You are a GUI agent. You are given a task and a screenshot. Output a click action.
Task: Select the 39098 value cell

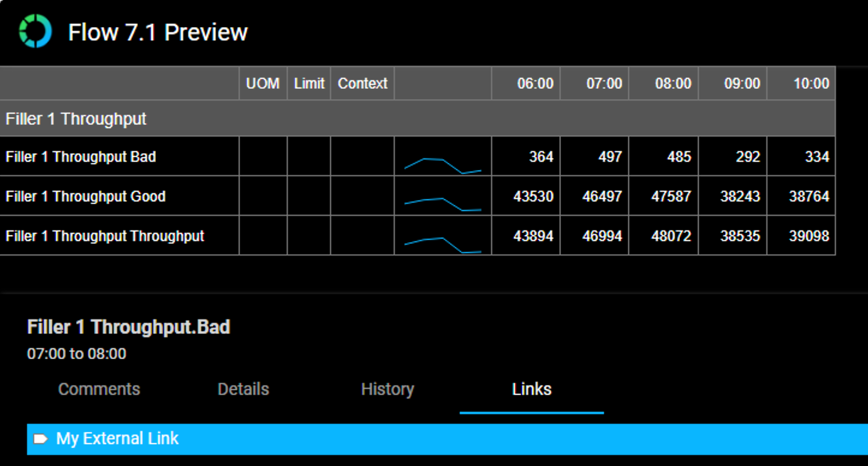(x=801, y=236)
